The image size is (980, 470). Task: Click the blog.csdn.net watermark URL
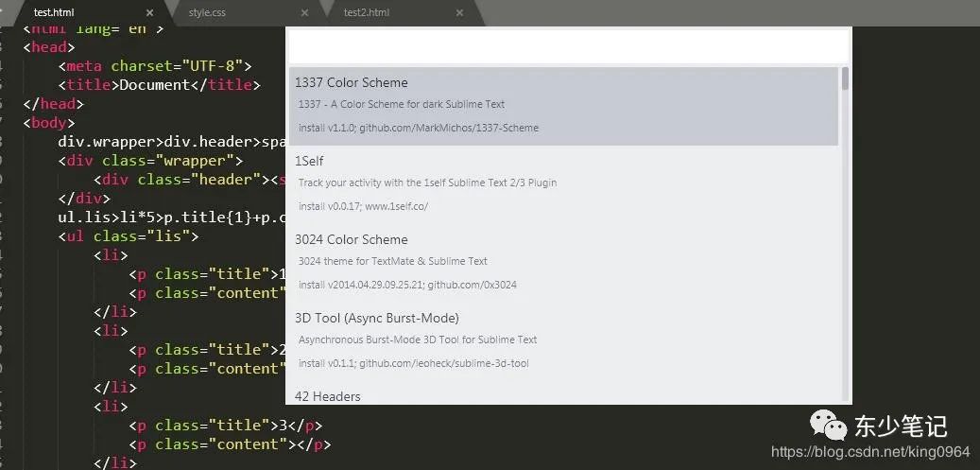pyautogui.click(x=870, y=453)
